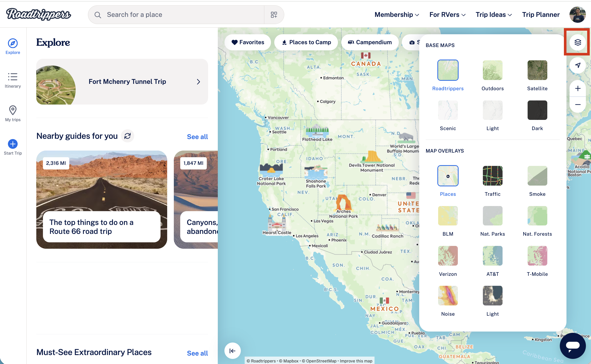The image size is (591, 364).
Task: Open My trips in sidebar
Action: click(x=13, y=114)
